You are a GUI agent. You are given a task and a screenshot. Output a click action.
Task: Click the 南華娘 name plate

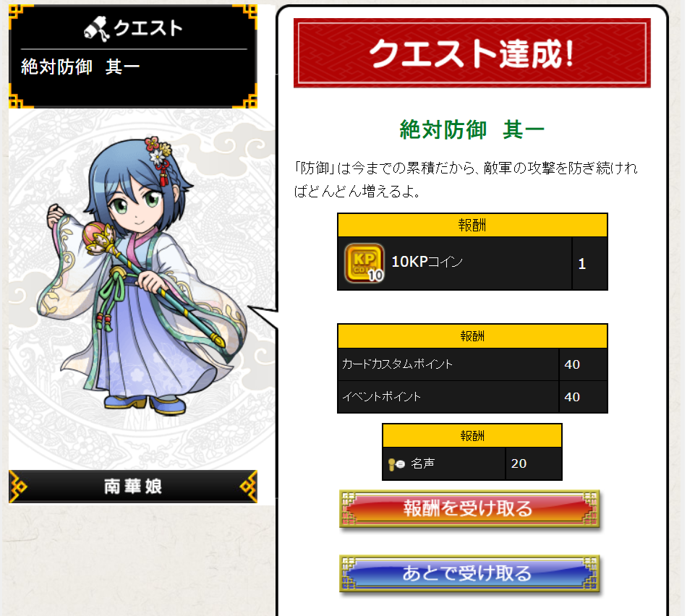133,487
